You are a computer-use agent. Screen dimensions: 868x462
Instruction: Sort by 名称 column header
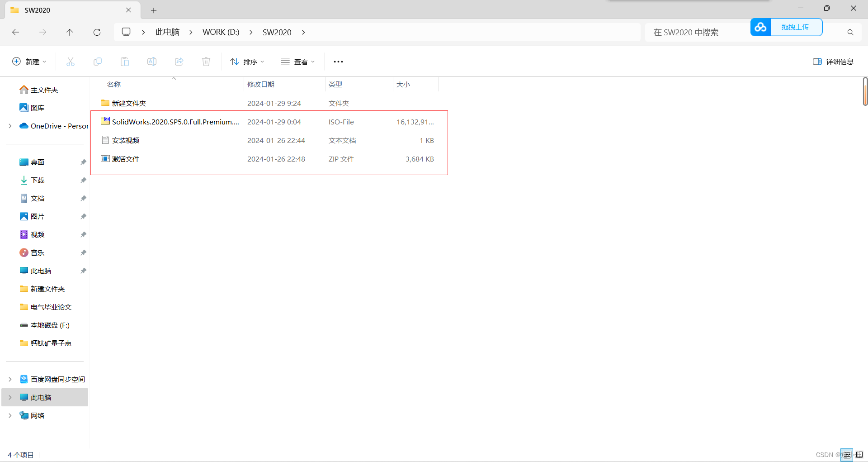click(114, 84)
